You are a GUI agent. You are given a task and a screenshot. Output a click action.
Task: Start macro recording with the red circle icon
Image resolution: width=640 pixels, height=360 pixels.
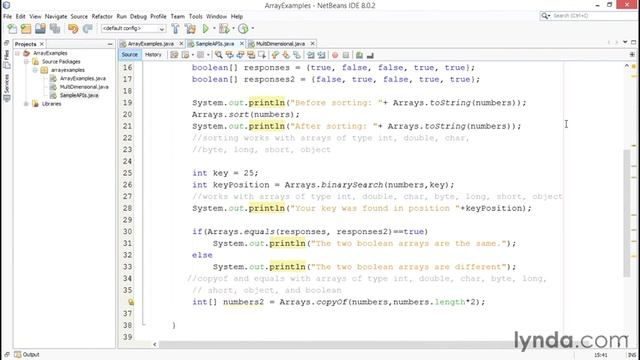pos(335,55)
